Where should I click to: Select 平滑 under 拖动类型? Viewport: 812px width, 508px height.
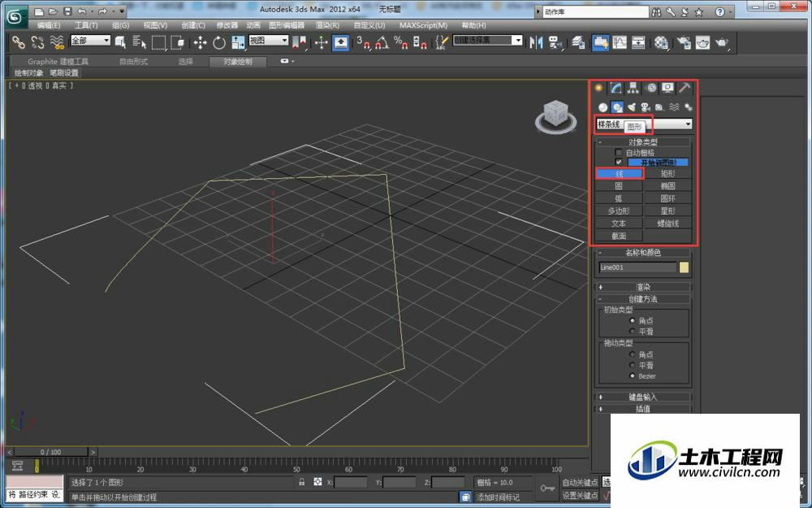(633, 366)
